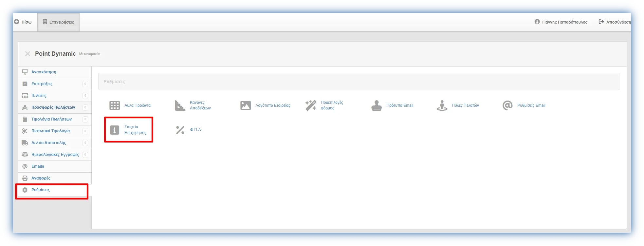Click the Μετονομασία rename link
This screenshot has height=246, width=644.
click(90, 54)
